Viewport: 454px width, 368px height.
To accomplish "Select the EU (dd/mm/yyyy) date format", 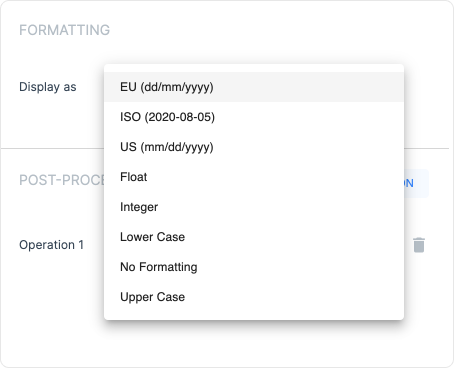I will tap(254, 87).
